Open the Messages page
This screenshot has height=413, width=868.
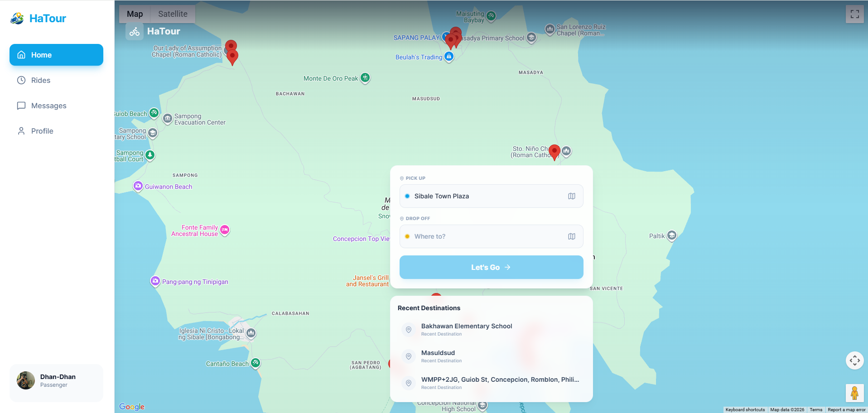pyautogui.click(x=56, y=106)
